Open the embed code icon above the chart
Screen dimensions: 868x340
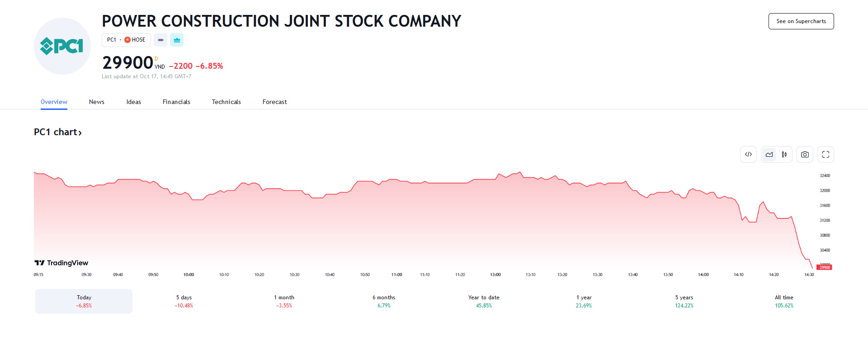coord(748,154)
